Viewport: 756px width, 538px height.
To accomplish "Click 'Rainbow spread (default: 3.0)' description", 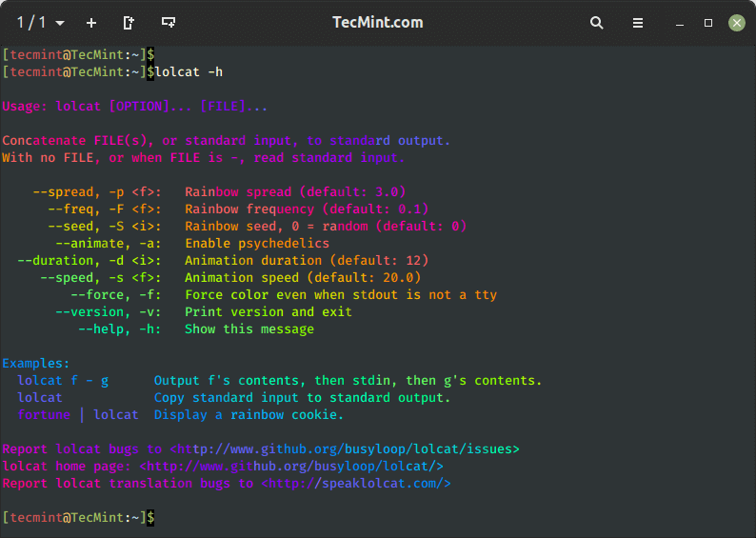I will point(295,191).
